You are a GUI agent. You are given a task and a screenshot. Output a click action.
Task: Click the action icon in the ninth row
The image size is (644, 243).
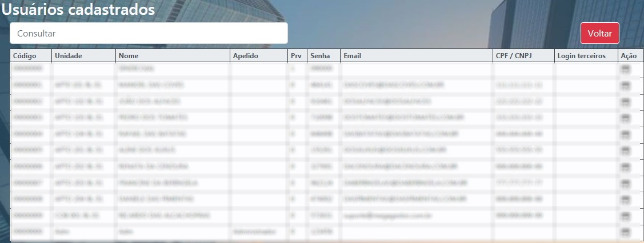coord(625,200)
